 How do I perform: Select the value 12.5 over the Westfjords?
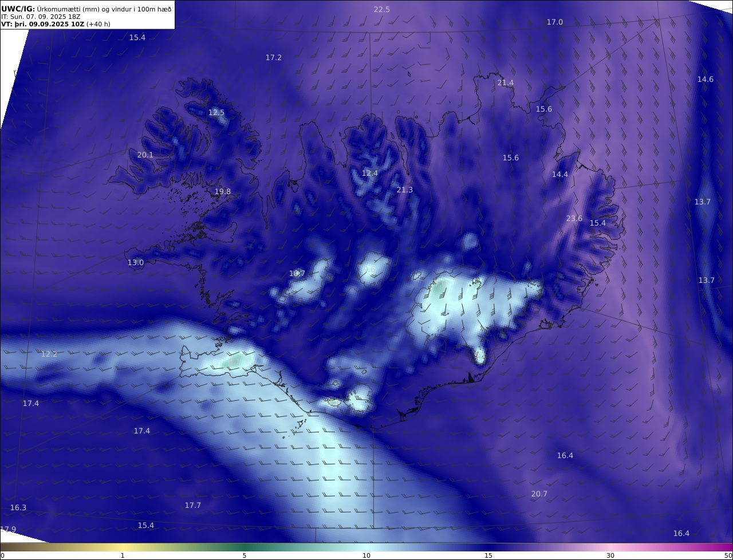(x=216, y=112)
